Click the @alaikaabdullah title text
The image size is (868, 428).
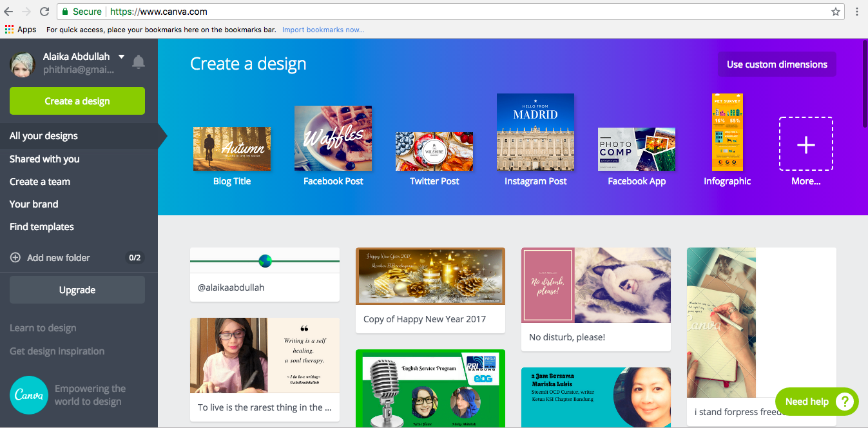click(x=231, y=287)
